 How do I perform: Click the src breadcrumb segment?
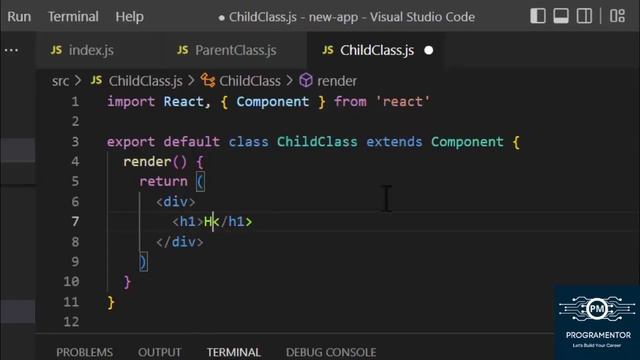pyautogui.click(x=60, y=81)
